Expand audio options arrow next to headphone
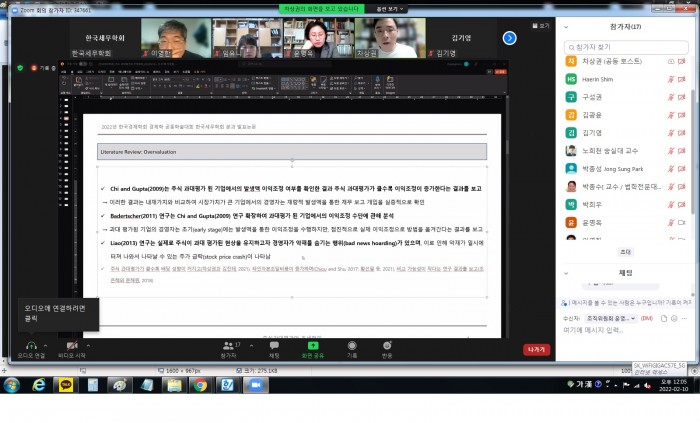 [48, 343]
